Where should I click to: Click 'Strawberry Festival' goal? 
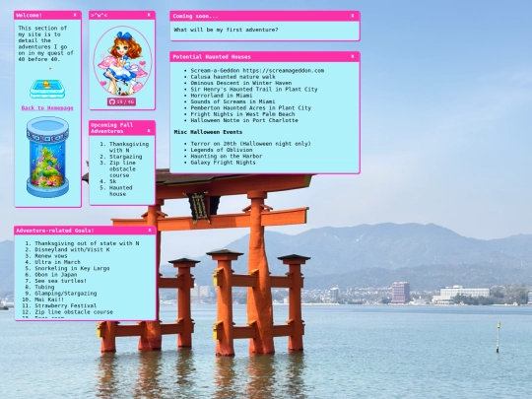coord(65,305)
